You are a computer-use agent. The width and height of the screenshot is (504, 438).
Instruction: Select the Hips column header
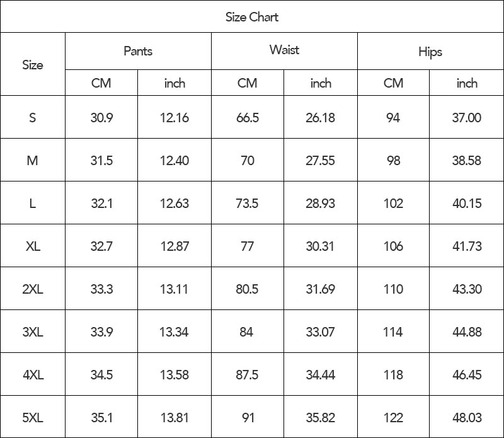click(x=430, y=51)
